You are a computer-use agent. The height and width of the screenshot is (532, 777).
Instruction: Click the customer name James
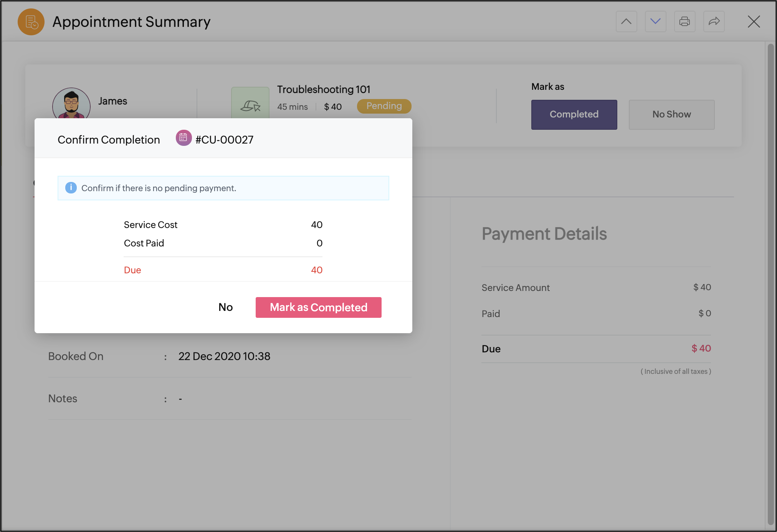[x=112, y=101]
